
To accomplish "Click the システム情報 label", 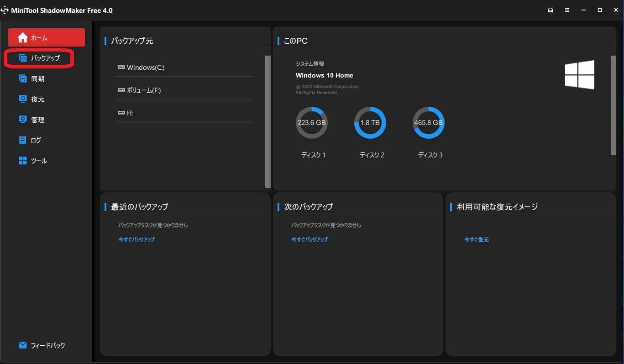I will click(310, 64).
